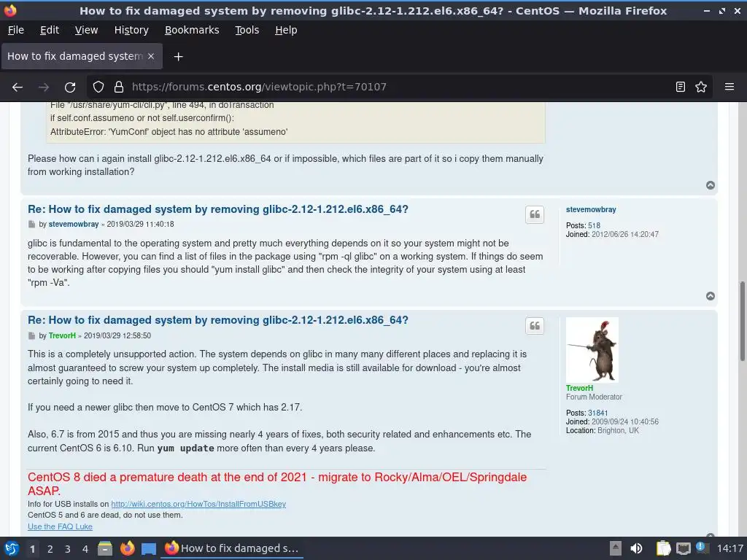The width and height of the screenshot is (747, 560).
Task: Click the URL address bar
Action: 400,87
